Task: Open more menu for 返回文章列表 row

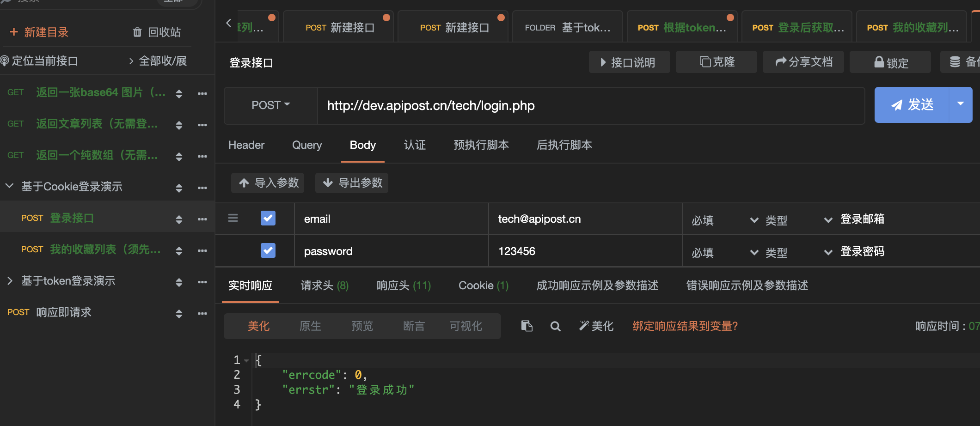Action: coord(202,125)
